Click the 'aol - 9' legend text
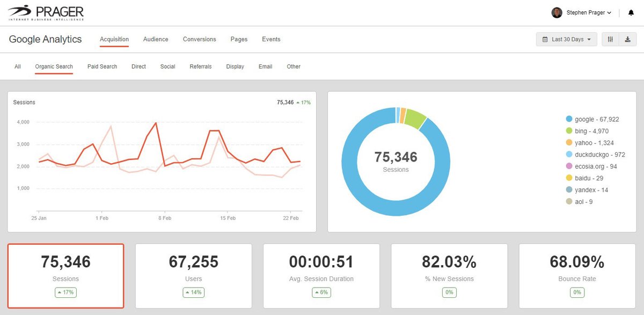The width and height of the screenshot is (644, 315). (x=584, y=202)
